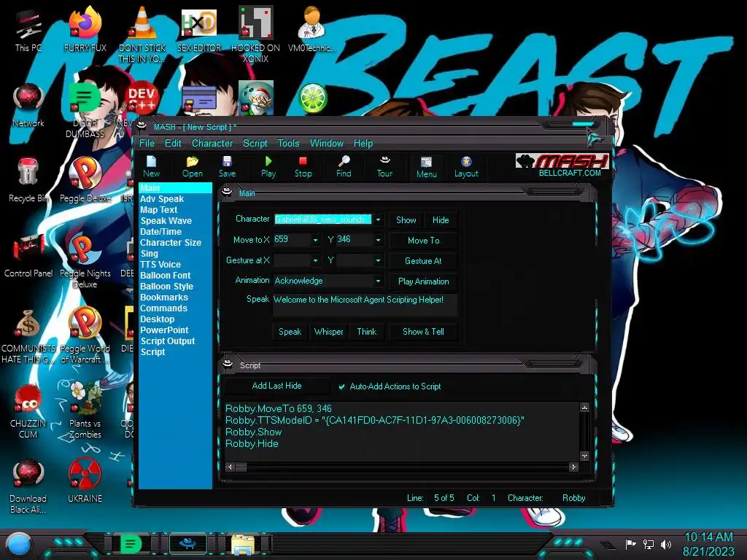Expand the Character dropdown

pyautogui.click(x=379, y=219)
